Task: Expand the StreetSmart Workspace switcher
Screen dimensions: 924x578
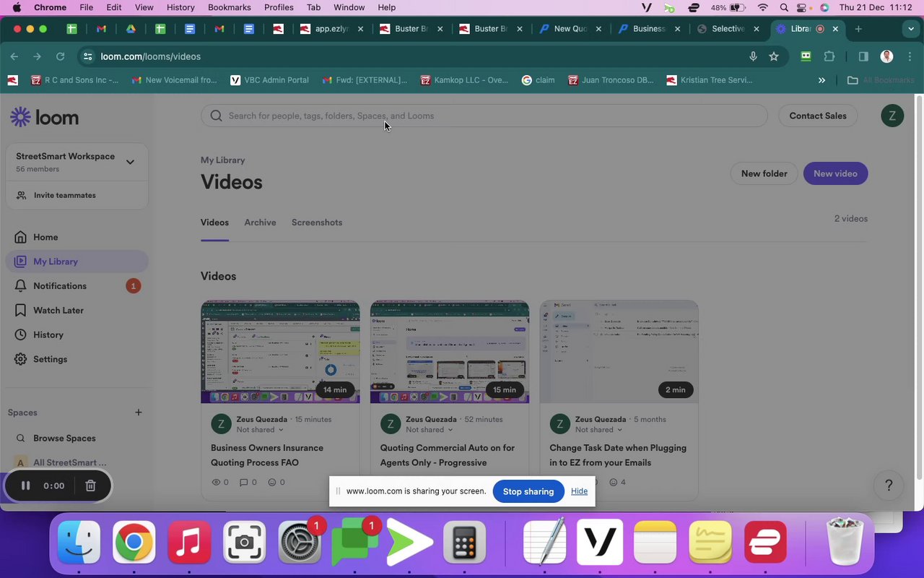Action: click(x=130, y=162)
